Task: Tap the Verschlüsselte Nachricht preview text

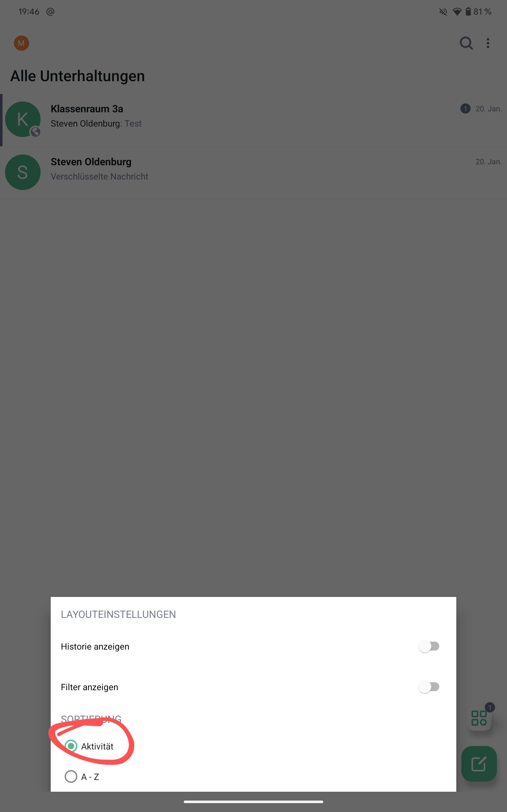Action: click(99, 176)
